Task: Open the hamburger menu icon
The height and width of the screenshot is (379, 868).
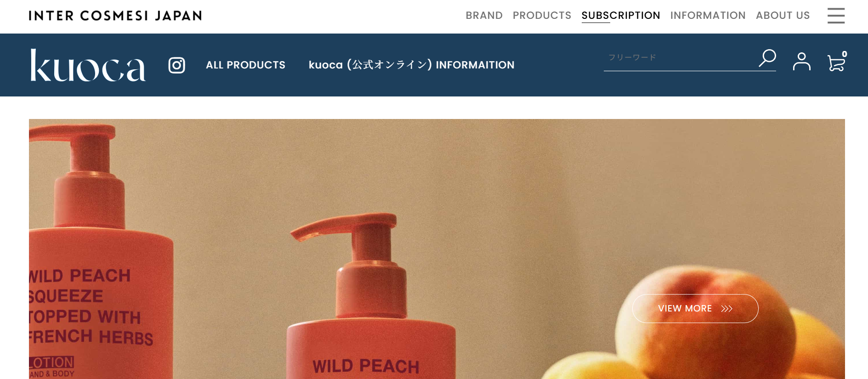Action: tap(836, 16)
